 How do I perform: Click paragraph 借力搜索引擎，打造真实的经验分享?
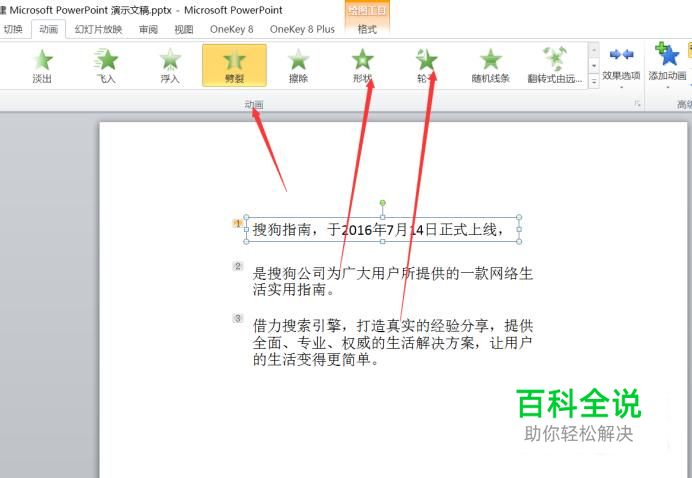pyautogui.click(x=393, y=343)
